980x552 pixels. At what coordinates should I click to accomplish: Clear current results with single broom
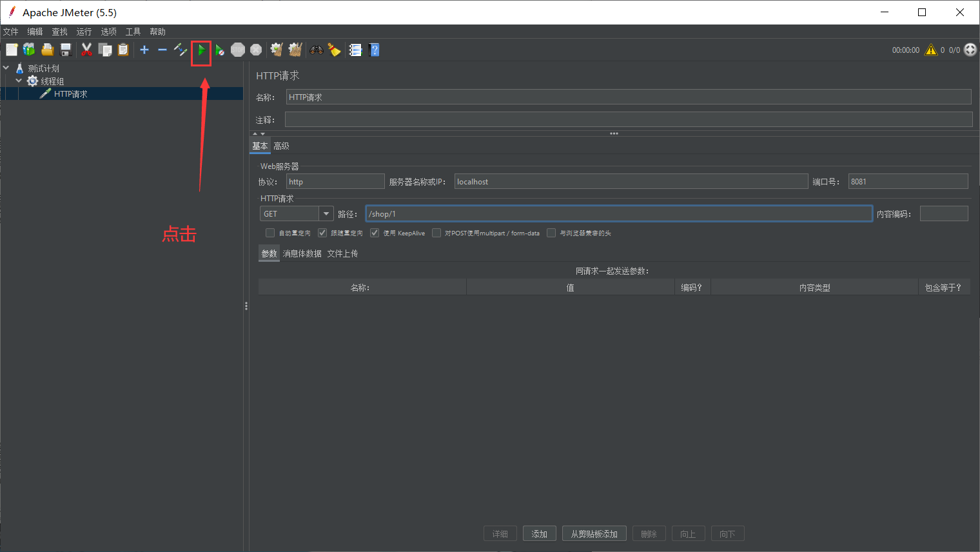tap(277, 50)
